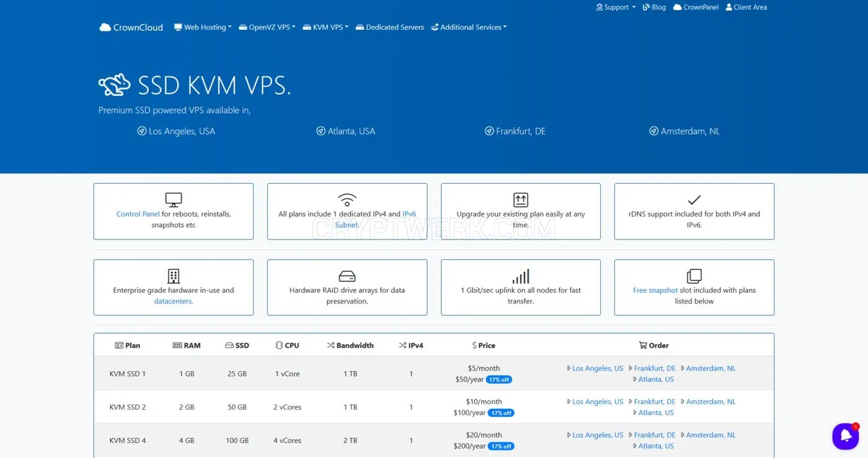Click the SSD column header

click(237, 346)
